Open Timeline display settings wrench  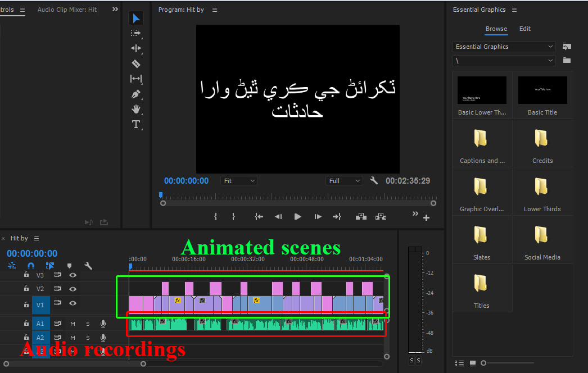(88, 266)
